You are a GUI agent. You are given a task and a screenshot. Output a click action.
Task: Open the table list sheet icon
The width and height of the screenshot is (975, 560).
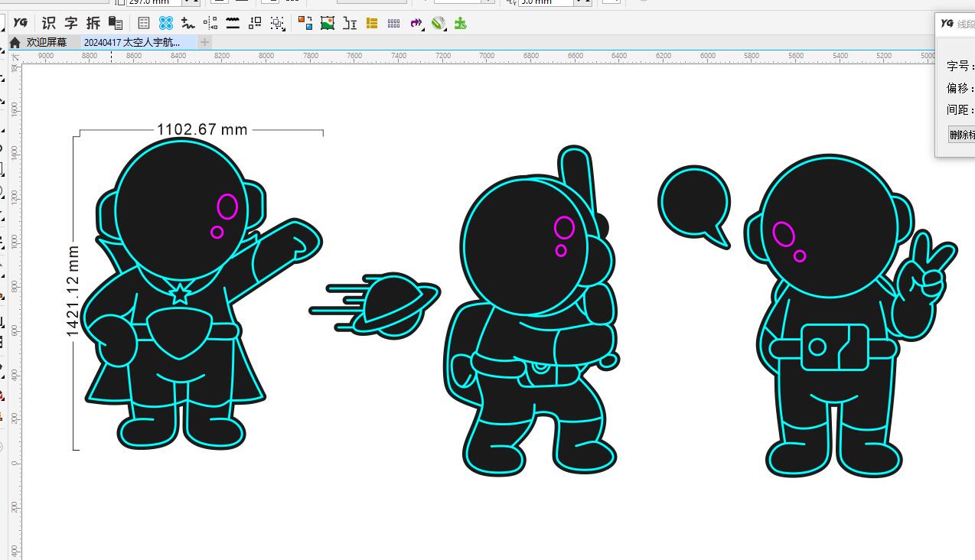[144, 24]
